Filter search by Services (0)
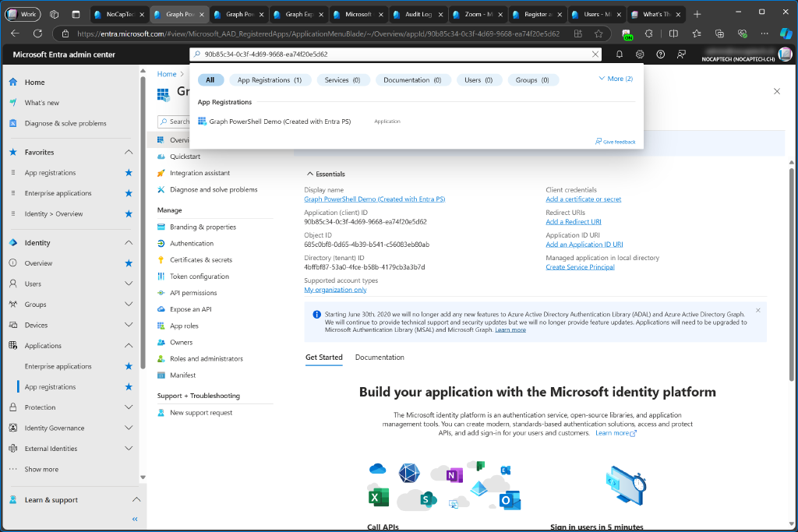This screenshot has width=798, height=532. (x=343, y=80)
